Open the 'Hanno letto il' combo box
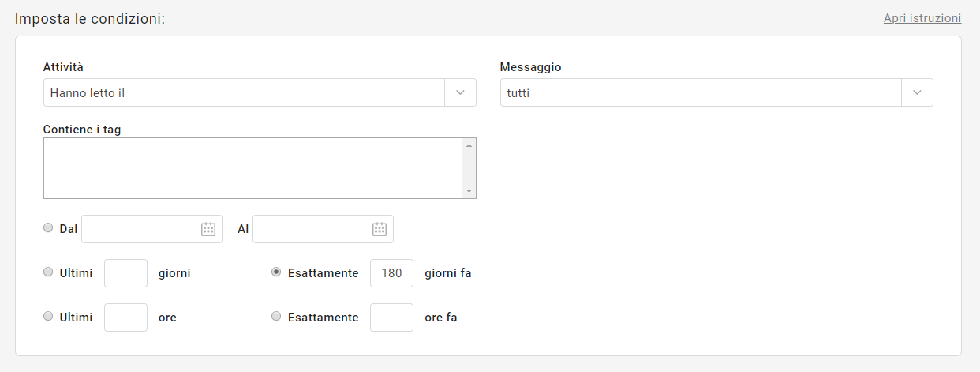Screen dimensions: 980x372 pos(245,92)
